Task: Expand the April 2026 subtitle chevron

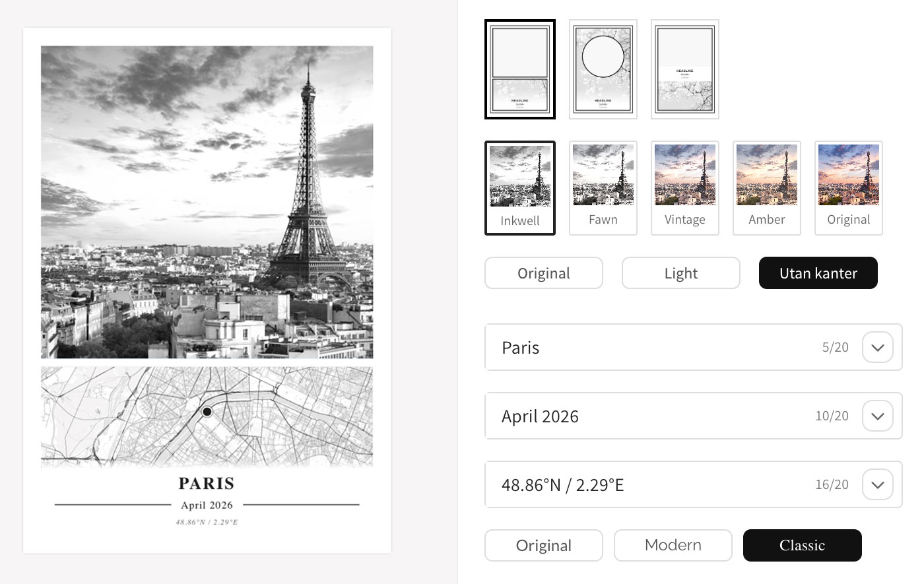Action: click(x=878, y=416)
